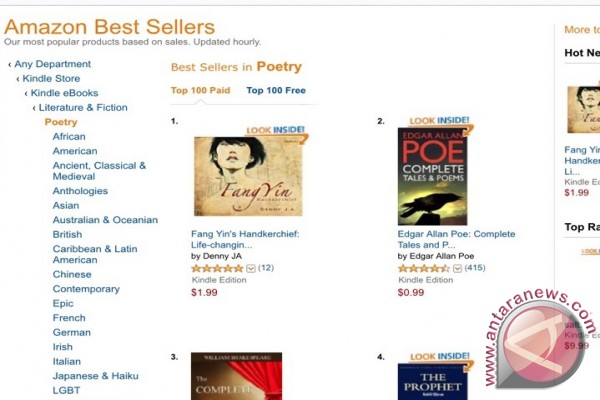The height and width of the screenshot is (400, 600).
Task: Click Look Inside badge on The Prophet
Action: [440, 357]
